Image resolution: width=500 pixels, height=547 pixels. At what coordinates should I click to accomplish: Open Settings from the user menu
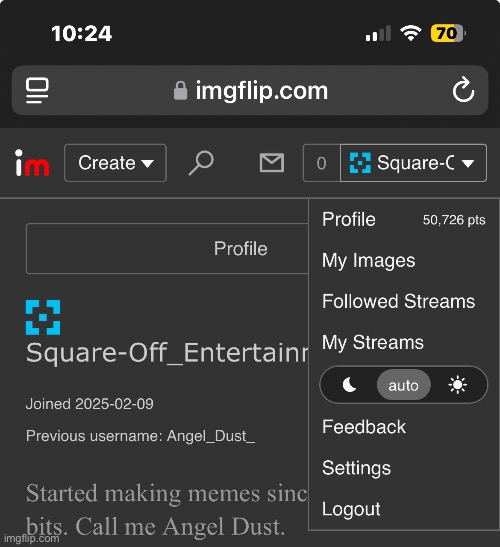pyautogui.click(x=356, y=468)
